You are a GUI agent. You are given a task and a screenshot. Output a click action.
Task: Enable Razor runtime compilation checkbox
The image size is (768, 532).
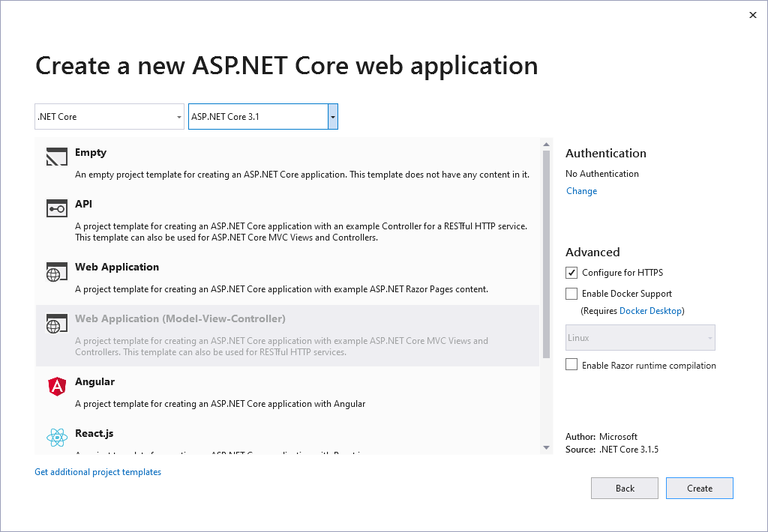(x=572, y=365)
